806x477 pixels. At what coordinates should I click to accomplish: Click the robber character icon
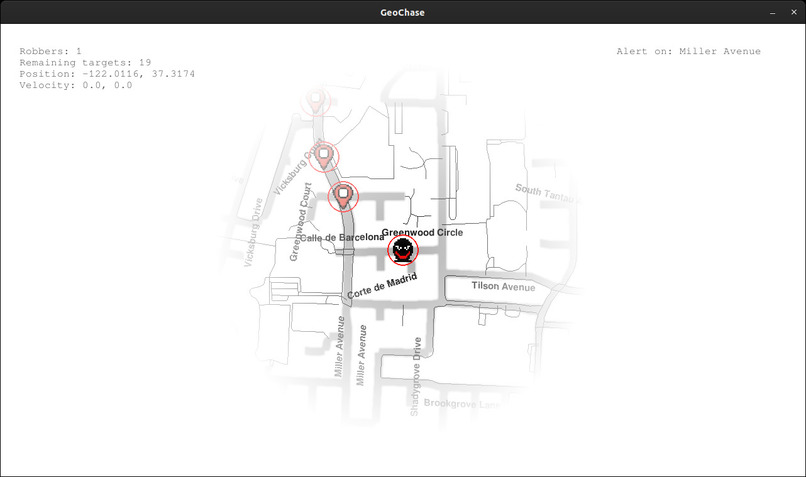(402, 250)
